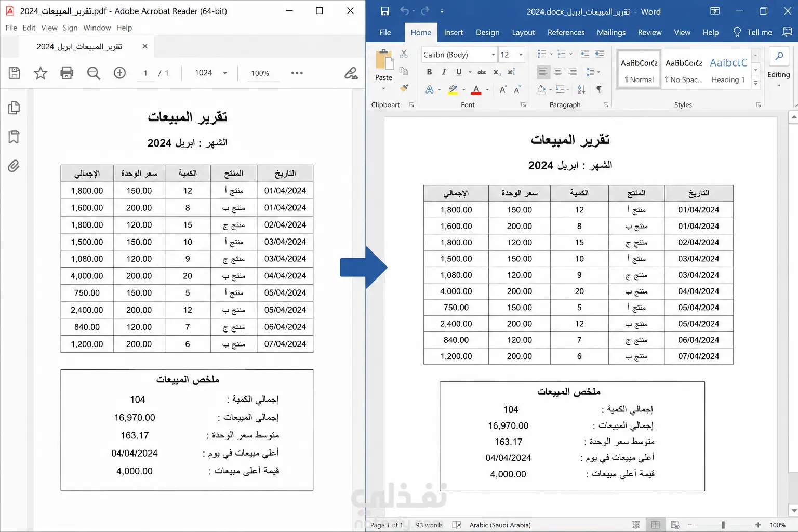The height and width of the screenshot is (532, 798).
Task: Grow font size in Word
Action: 503,89
